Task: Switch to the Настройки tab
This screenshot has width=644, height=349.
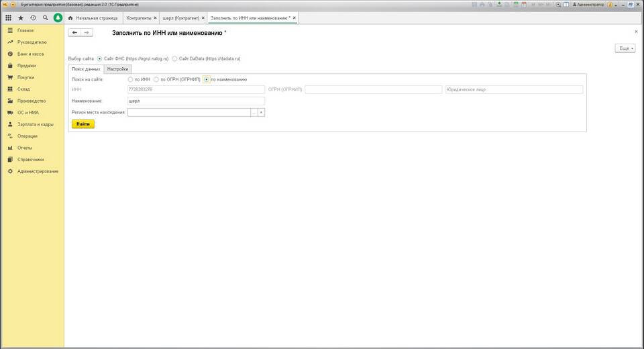Action: pyautogui.click(x=118, y=69)
